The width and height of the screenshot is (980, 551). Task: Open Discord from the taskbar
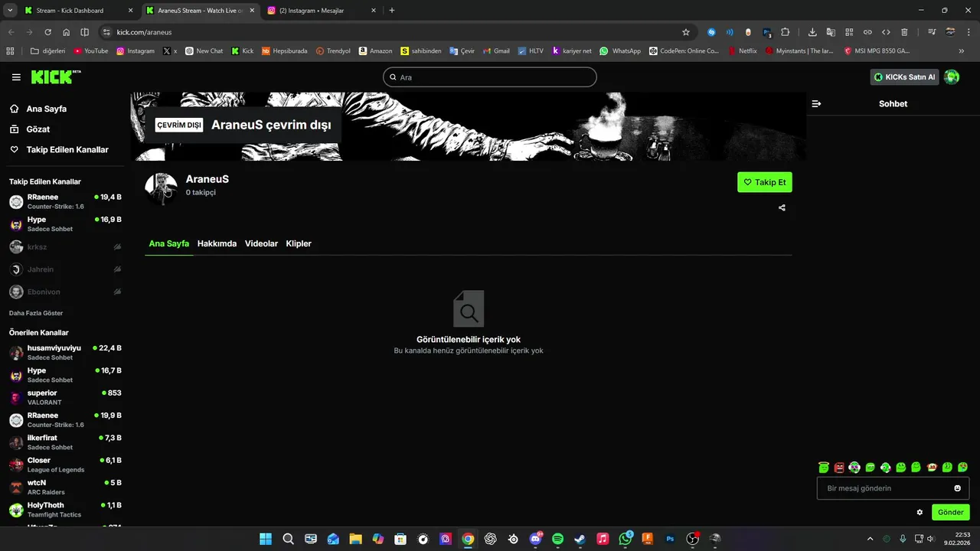[535, 539]
